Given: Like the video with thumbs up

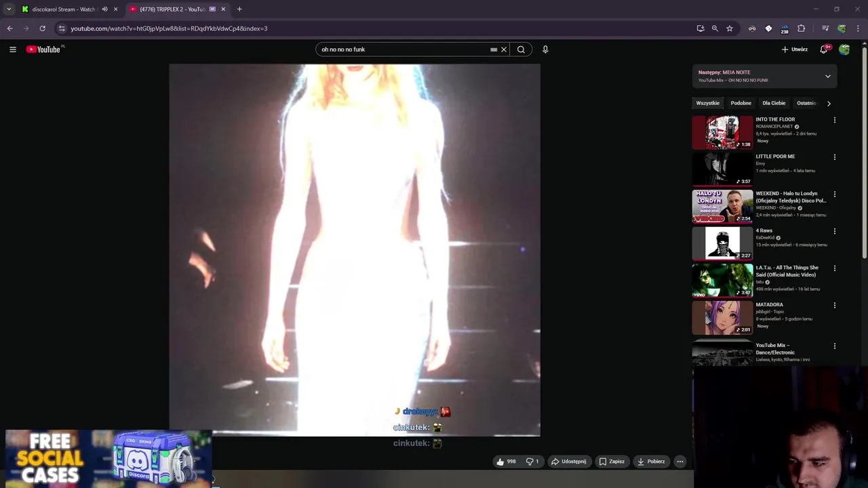Looking at the screenshot, I should click(x=506, y=462).
